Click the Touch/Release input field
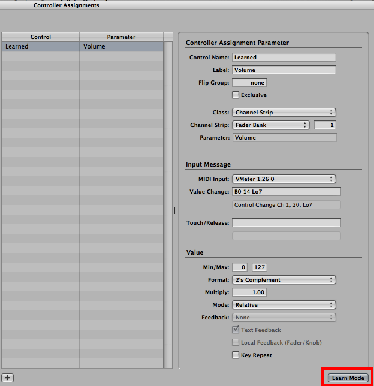This screenshot has width=374, height=386. (286, 223)
